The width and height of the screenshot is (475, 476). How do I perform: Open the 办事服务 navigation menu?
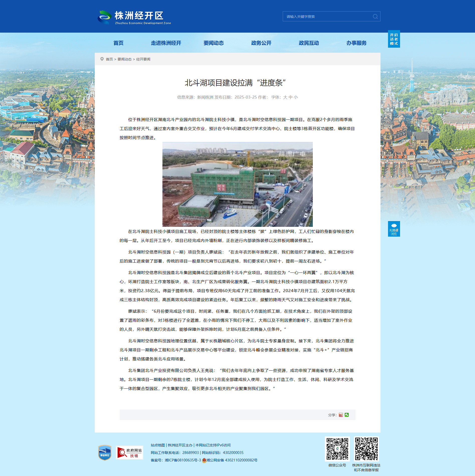[356, 43]
